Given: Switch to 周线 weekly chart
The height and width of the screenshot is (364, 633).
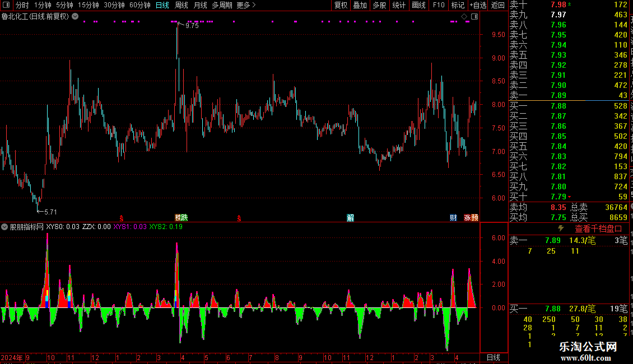Looking at the screenshot, I should [x=181, y=5].
